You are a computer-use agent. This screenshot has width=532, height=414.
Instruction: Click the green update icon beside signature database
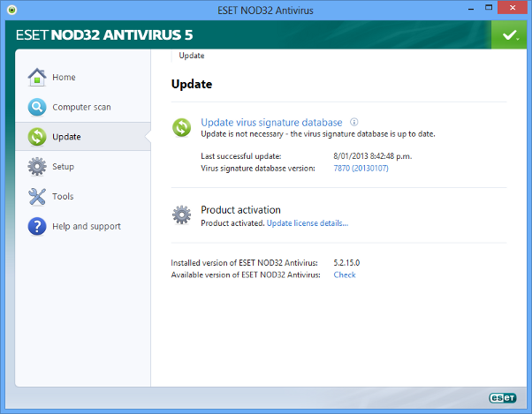[181, 127]
